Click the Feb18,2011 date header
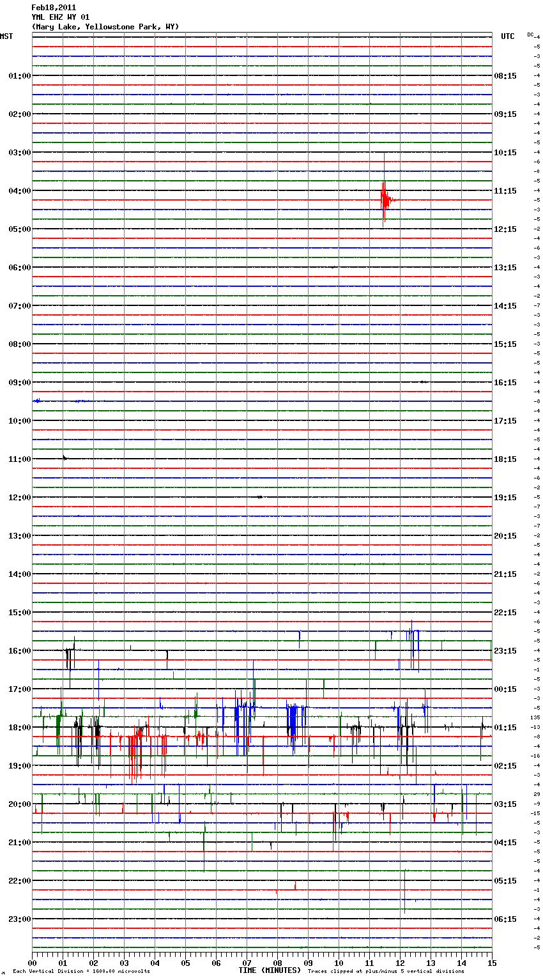Viewport: 543px width, 980px height. 54,8
